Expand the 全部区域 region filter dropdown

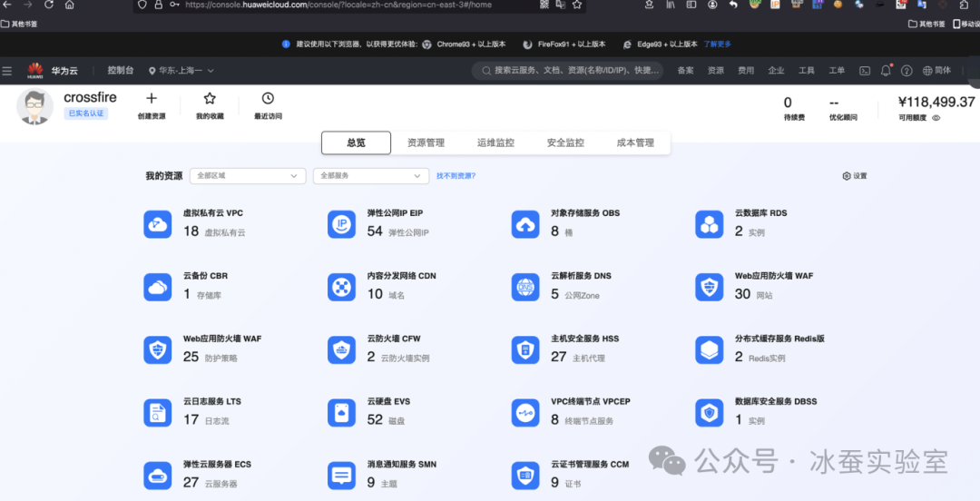[248, 176]
